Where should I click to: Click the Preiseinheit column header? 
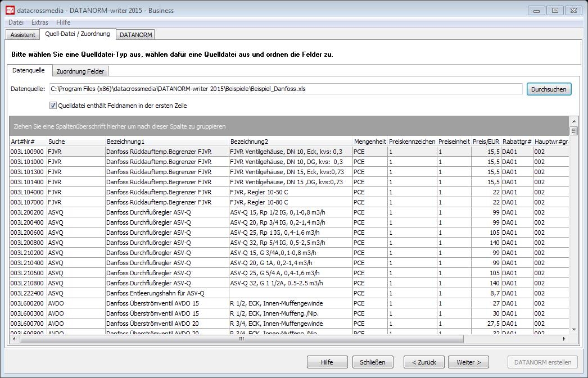454,142
